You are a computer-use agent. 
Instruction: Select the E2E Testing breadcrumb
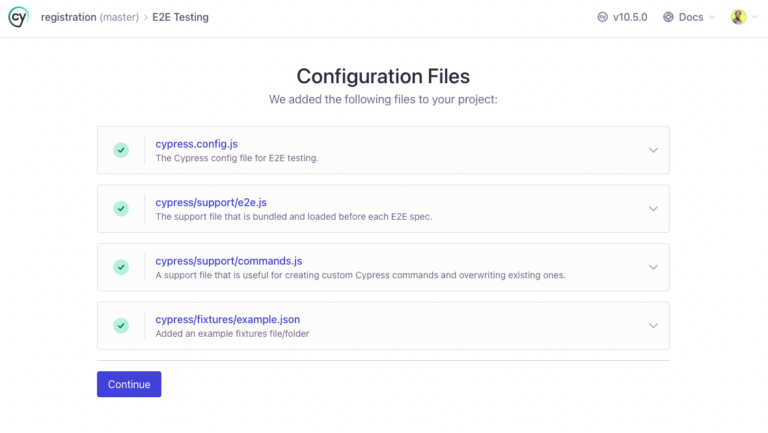point(180,17)
